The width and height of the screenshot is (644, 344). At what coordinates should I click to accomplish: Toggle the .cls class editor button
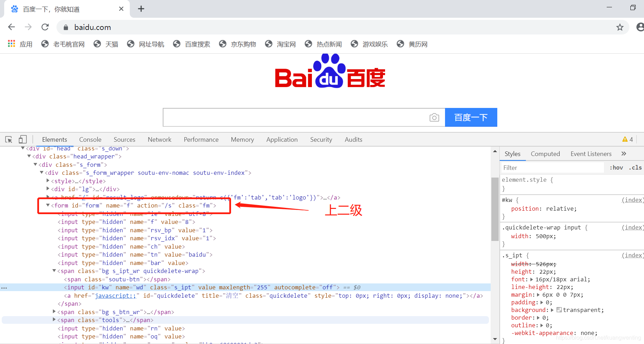click(x=635, y=168)
